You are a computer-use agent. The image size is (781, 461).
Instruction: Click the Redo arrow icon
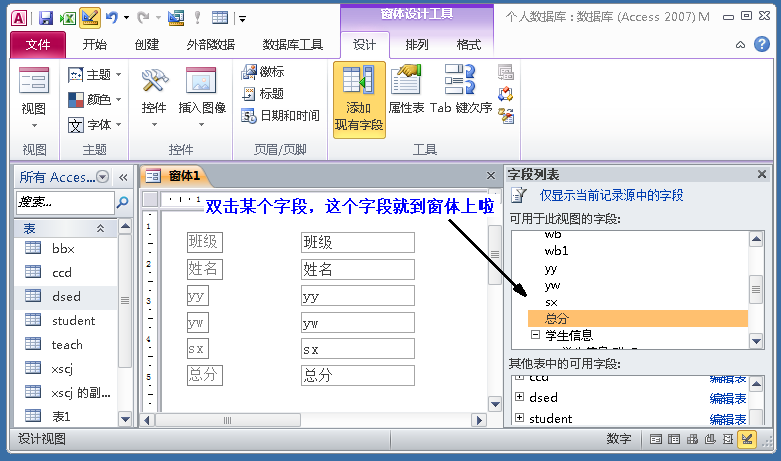click(x=144, y=18)
